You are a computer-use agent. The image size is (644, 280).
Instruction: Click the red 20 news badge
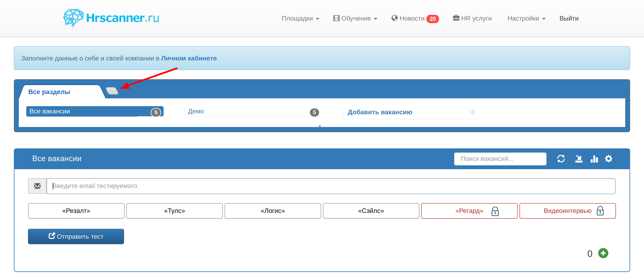pos(433,19)
